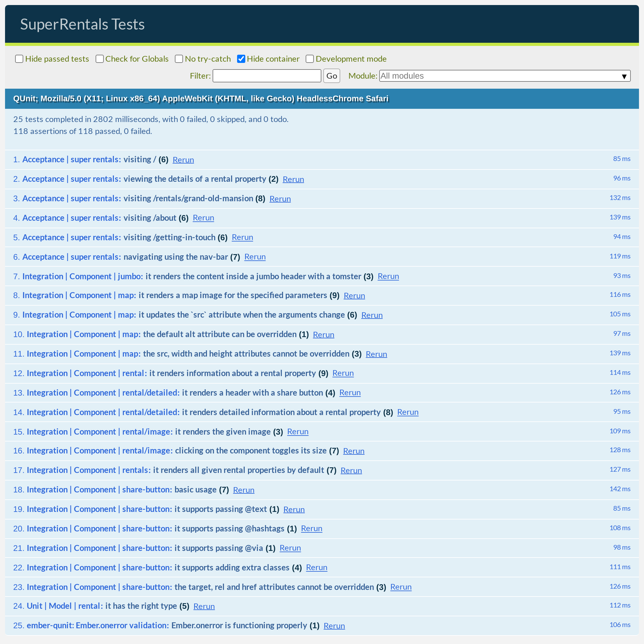Rerun share-button basic usage test
The width and height of the screenshot is (644, 644).
[244, 490]
